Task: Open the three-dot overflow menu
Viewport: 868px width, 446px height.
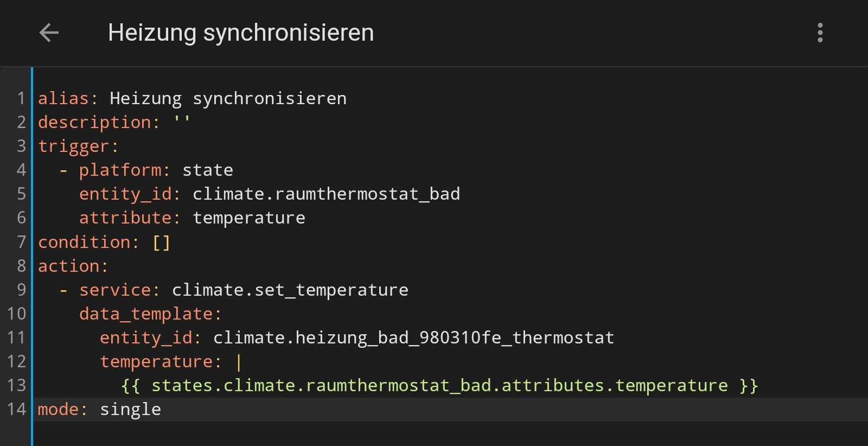Action: click(x=820, y=33)
